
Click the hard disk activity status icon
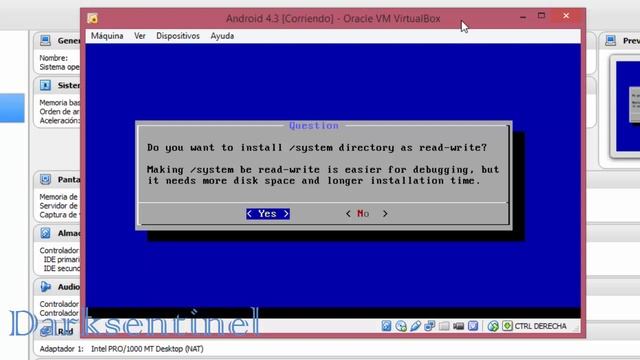(386, 326)
